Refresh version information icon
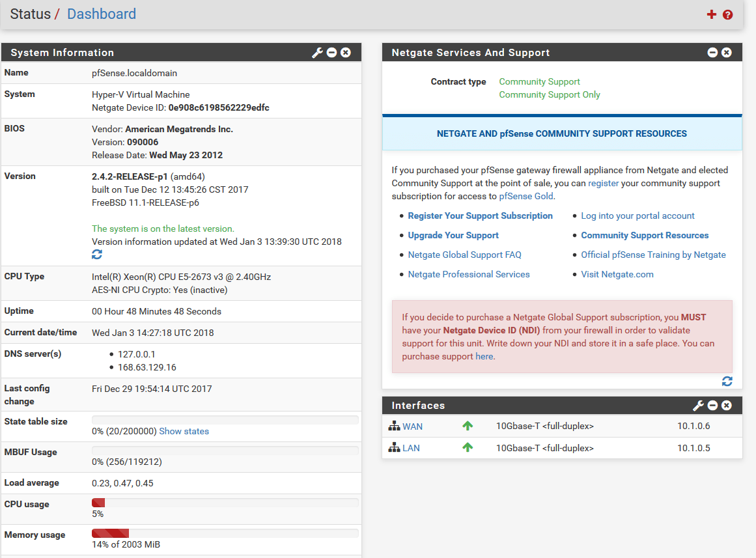This screenshot has width=756, height=558. point(97,254)
